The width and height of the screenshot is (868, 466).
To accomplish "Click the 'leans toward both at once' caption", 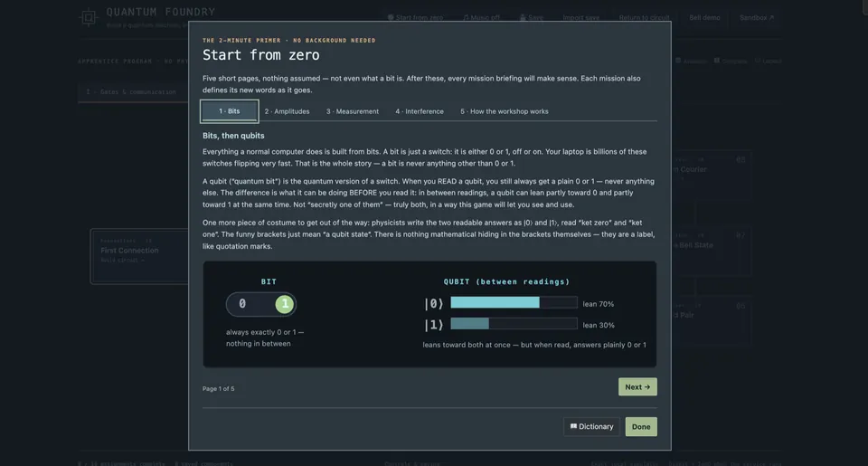I will click(x=534, y=345).
